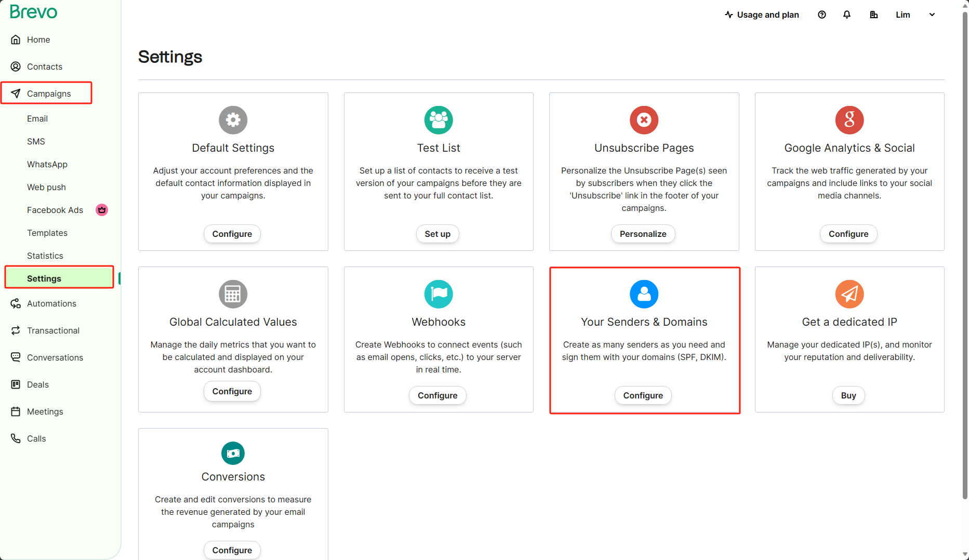Configure Your Senders & Domains
The height and width of the screenshot is (560, 969).
tap(643, 395)
